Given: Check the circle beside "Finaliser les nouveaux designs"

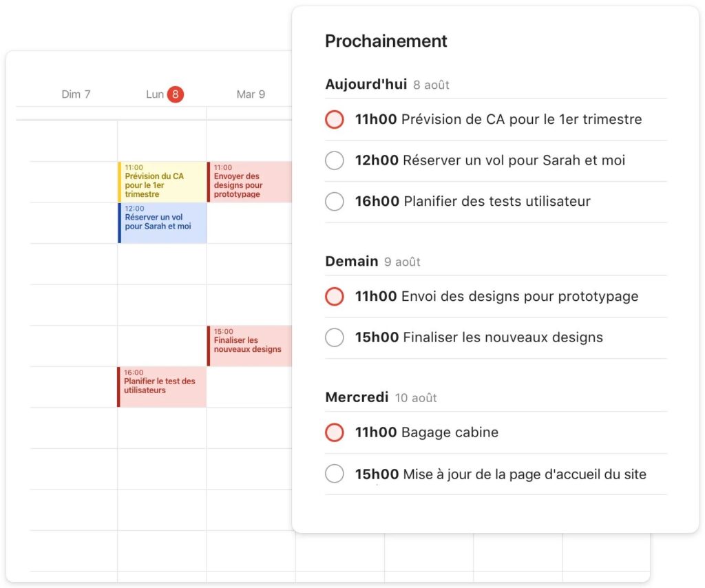Looking at the screenshot, I should pos(335,337).
